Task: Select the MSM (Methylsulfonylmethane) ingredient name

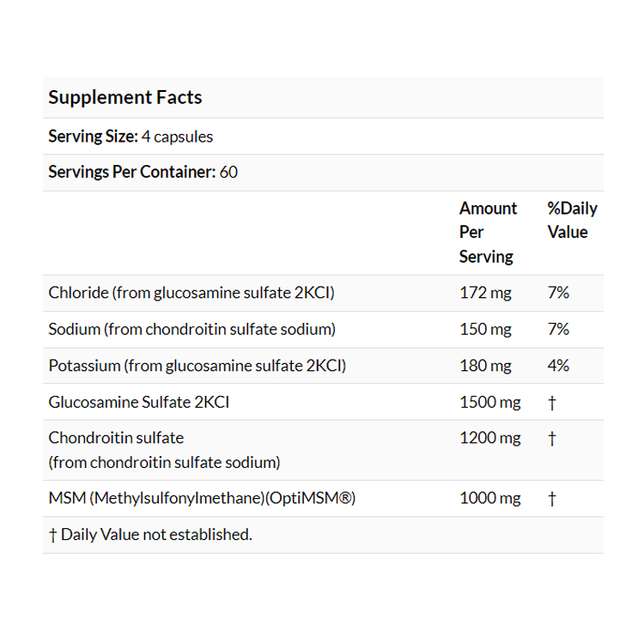Action: pos(202,498)
